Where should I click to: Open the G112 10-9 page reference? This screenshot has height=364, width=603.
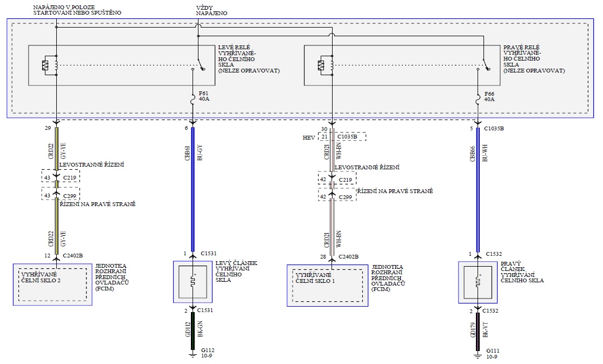[207, 357]
